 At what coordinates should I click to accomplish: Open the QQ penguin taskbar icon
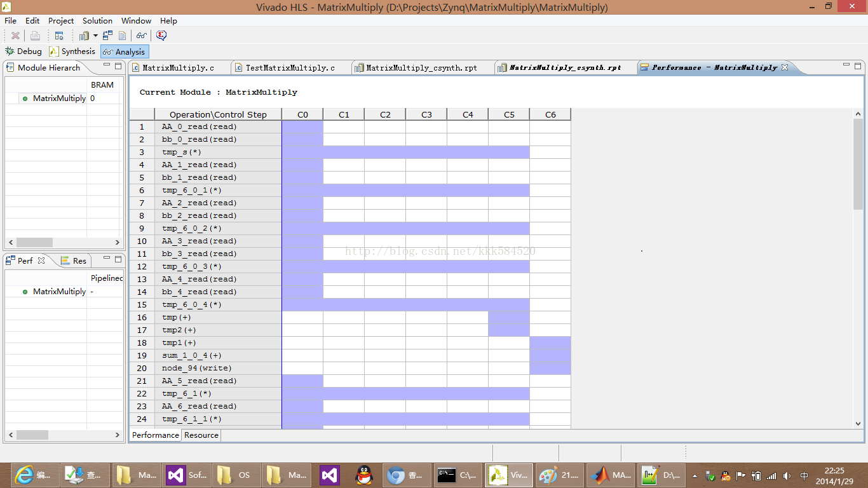pyautogui.click(x=363, y=475)
